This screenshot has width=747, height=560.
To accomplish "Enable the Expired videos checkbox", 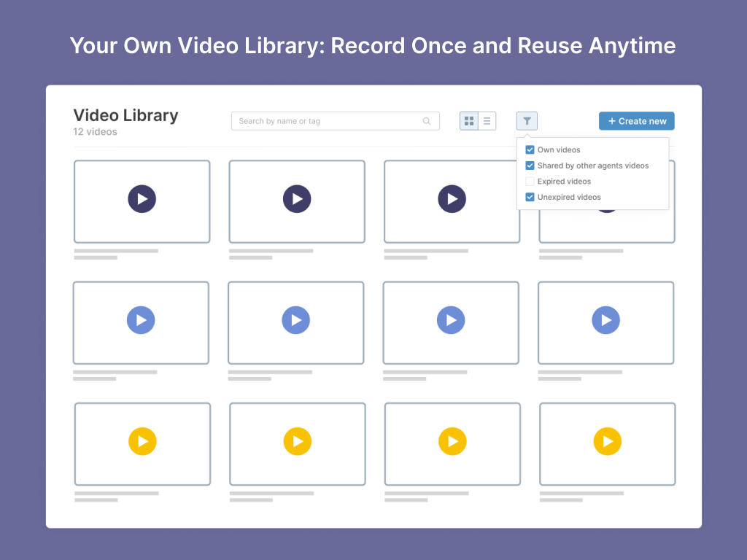I will point(530,182).
